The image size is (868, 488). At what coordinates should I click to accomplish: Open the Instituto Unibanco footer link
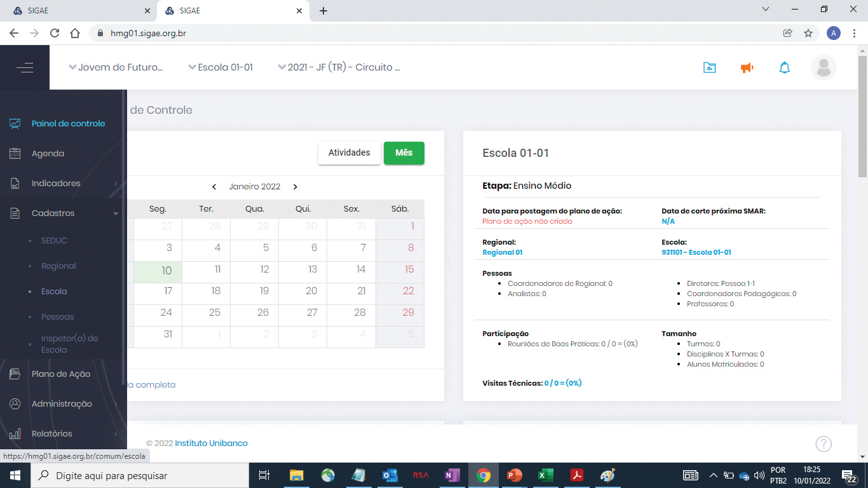tap(211, 444)
